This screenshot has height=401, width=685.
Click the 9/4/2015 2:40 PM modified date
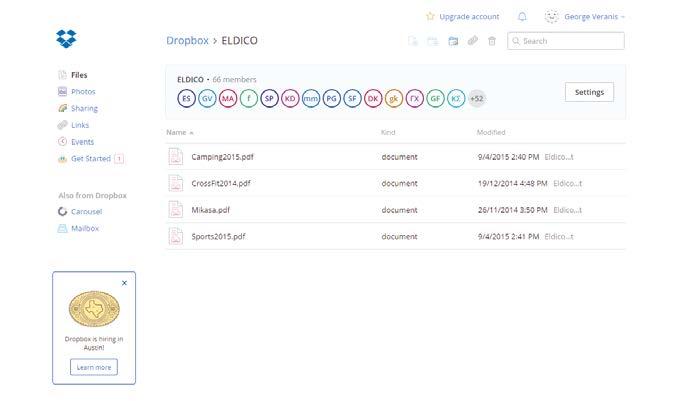click(x=509, y=157)
